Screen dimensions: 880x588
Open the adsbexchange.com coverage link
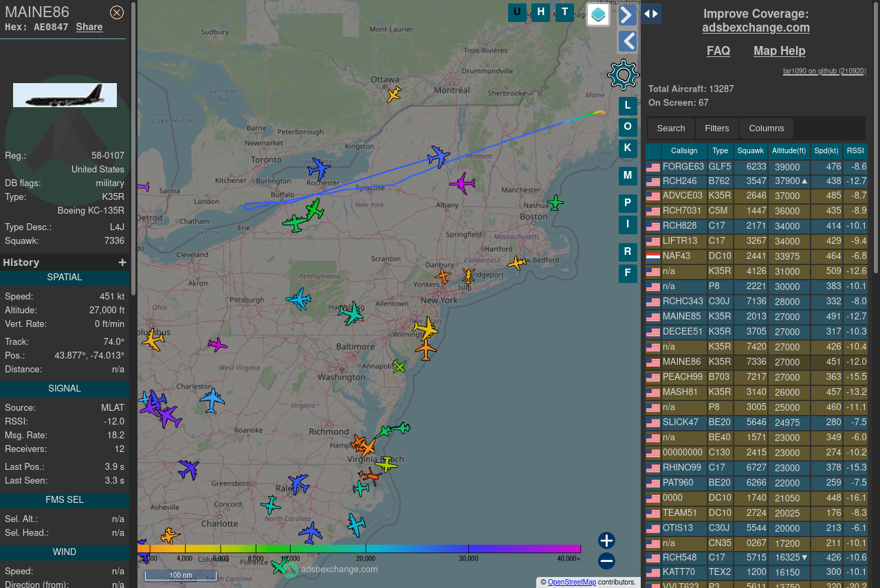[x=756, y=27]
